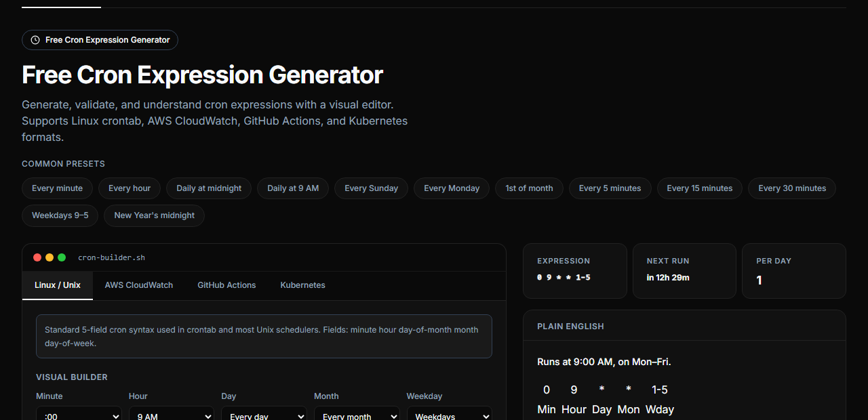This screenshot has height=420, width=868.
Task: Click the yellow window dot on cron-builder.sh
Action: pyautogui.click(x=50, y=257)
